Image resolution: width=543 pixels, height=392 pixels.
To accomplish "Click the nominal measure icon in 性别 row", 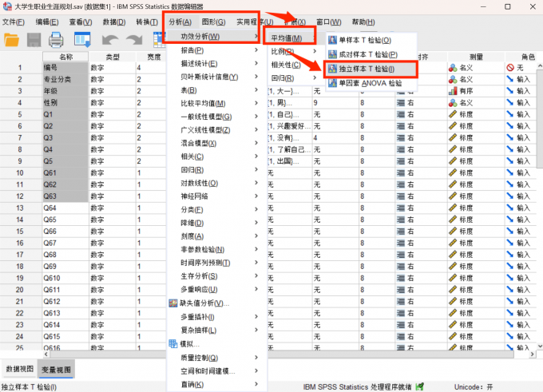I will 453,103.
